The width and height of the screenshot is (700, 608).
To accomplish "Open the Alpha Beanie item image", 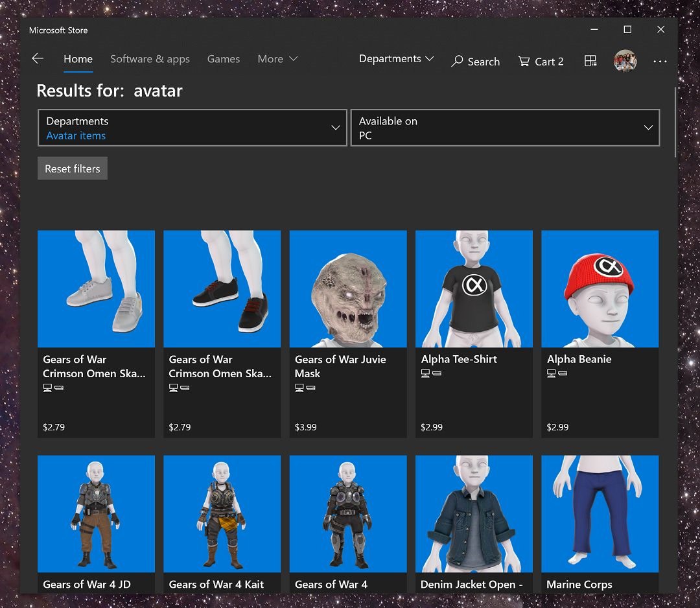I will tap(600, 289).
